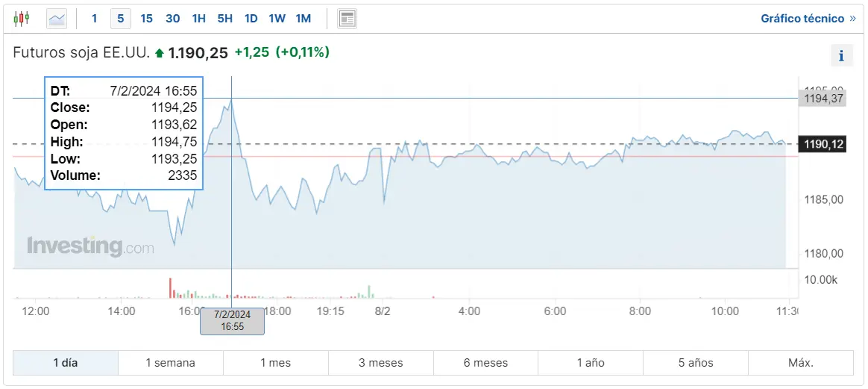The image size is (868, 389).
Task: Choose the 1M interval
Action: coord(303,18)
